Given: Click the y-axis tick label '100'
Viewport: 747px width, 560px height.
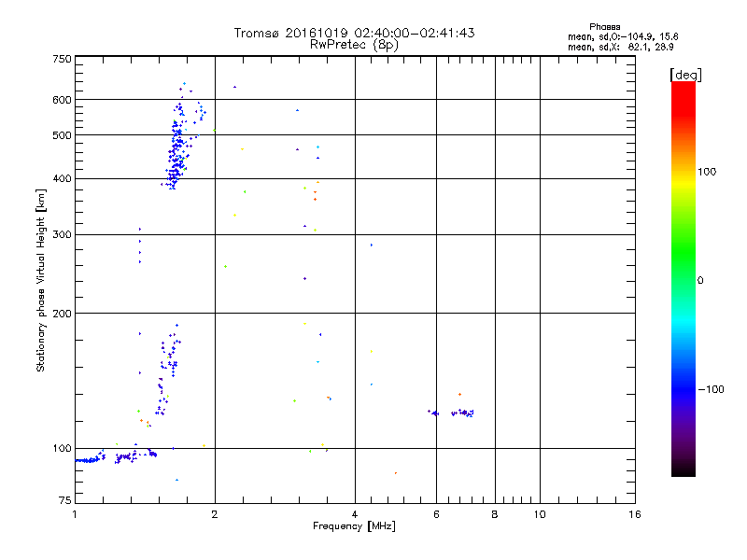Looking at the screenshot, I should (62, 449).
